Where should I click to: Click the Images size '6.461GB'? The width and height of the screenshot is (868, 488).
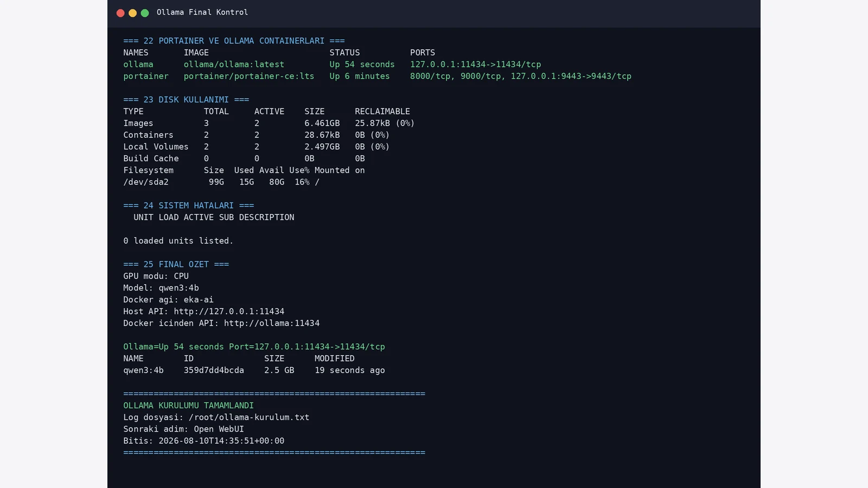point(322,124)
